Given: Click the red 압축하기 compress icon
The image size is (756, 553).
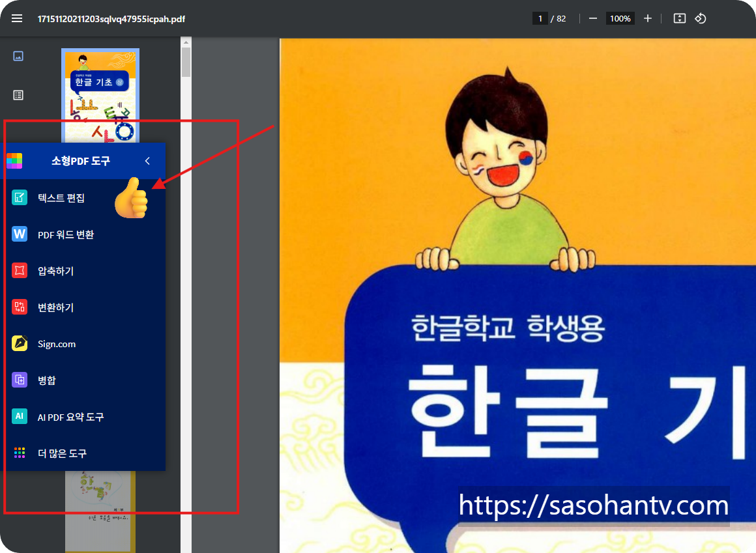Looking at the screenshot, I should [20, 270].
